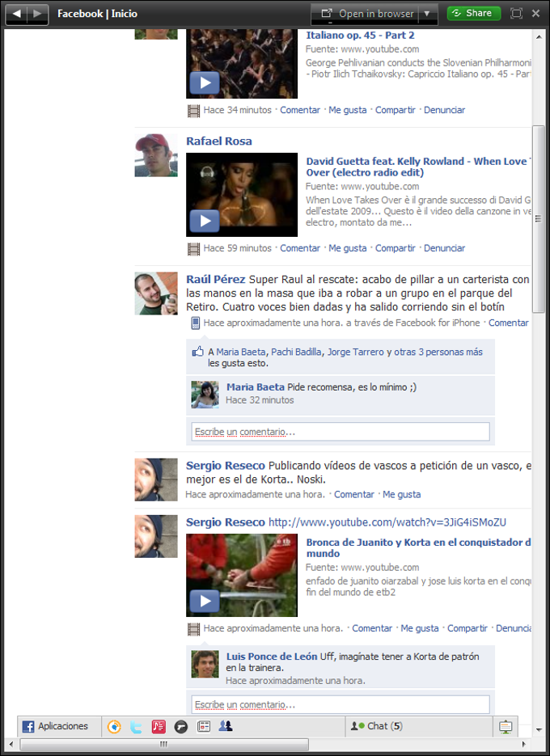The image size is (550, 756).
Task: Click the list-card app icon in bottom bar
Action: click(x=204, y=727)
